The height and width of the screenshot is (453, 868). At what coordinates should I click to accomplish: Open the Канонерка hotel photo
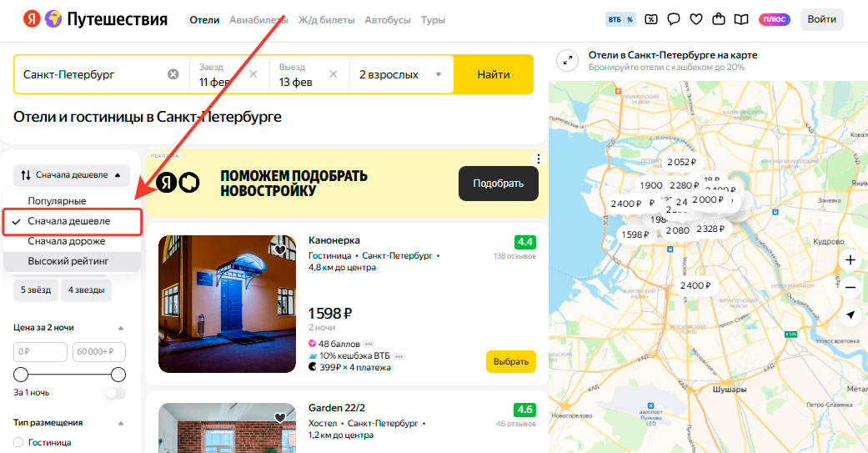(x=227, y=304)
